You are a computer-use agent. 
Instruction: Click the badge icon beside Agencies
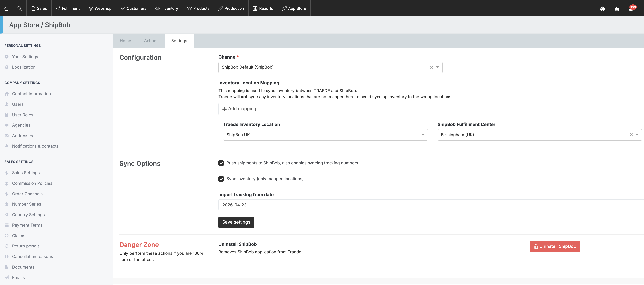point(7,125)
